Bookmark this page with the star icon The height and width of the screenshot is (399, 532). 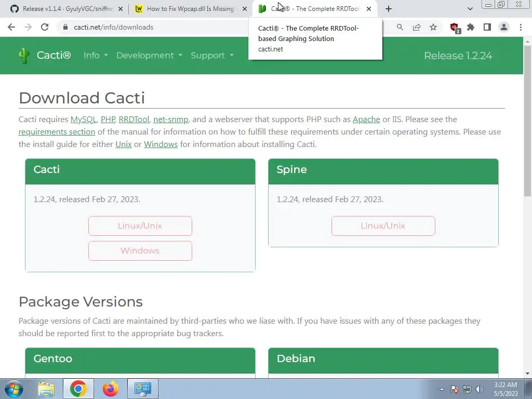pos(433,27)
